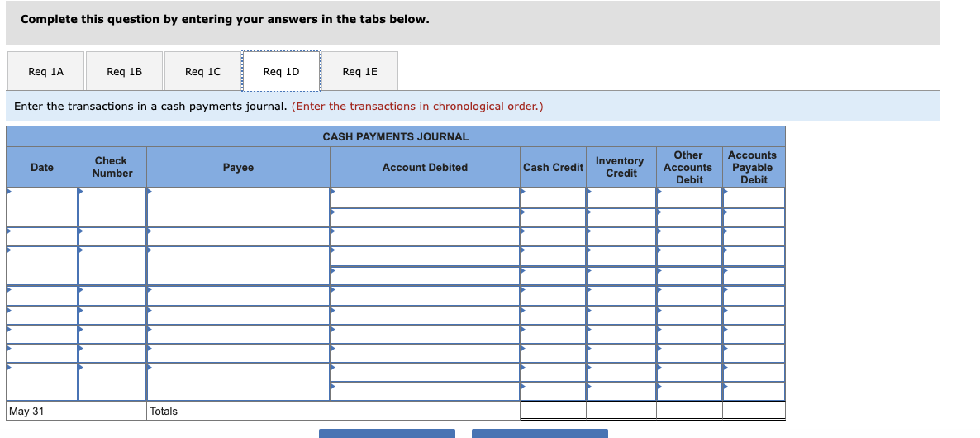
Task: Click the 'Other Accounts Debit' column header
Action: point(689,167)
